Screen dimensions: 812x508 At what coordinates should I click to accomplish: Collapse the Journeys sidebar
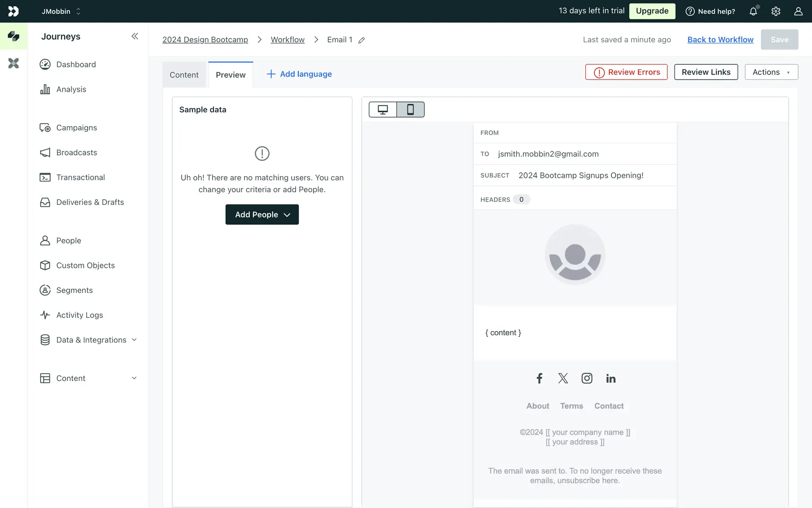click(134, 36)
